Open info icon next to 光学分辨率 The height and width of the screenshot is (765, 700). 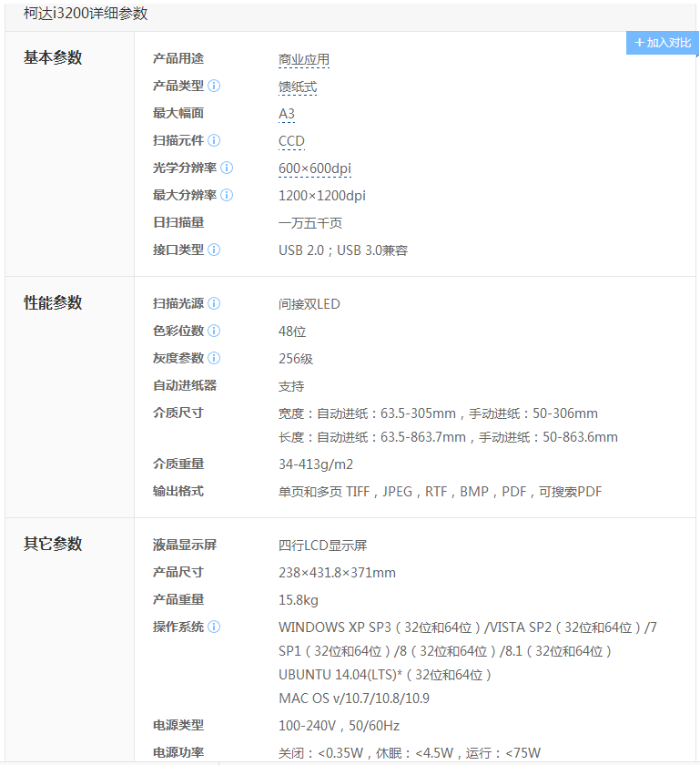(227, 168)
